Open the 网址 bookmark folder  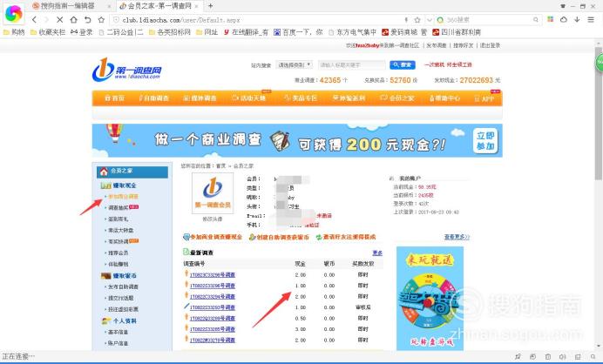(207, 32)
